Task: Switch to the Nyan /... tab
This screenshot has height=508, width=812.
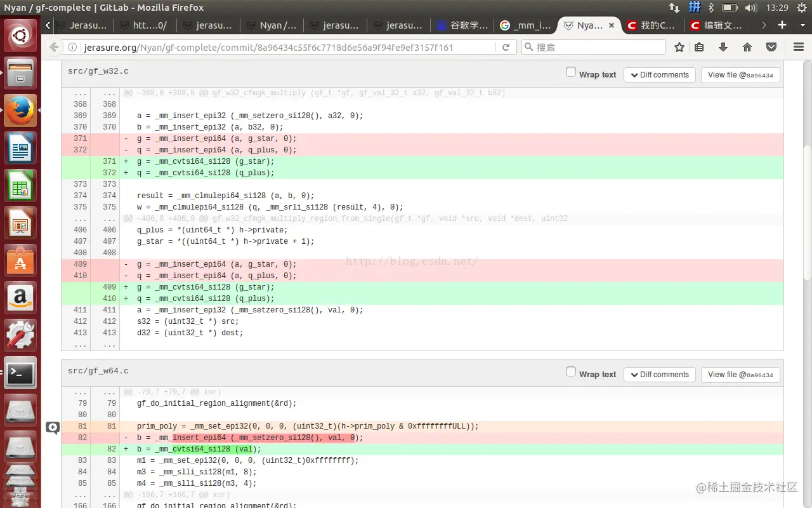Action: click(272, 25)
